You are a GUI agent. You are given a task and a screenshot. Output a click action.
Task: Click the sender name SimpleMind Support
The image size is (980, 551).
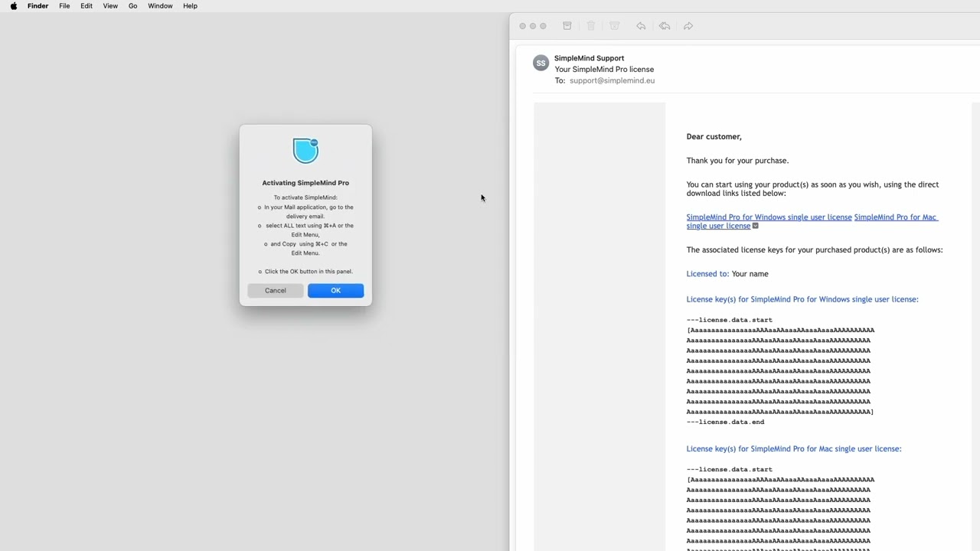589,58
